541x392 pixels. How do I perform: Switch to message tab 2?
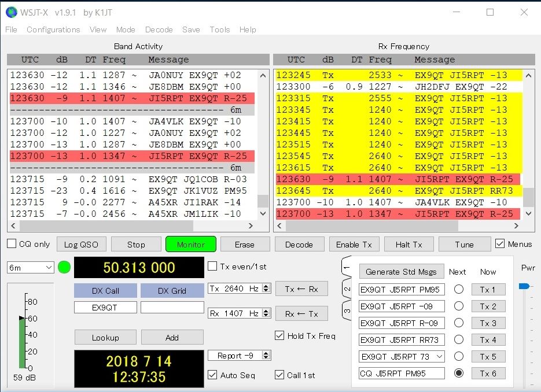(347, 289)
